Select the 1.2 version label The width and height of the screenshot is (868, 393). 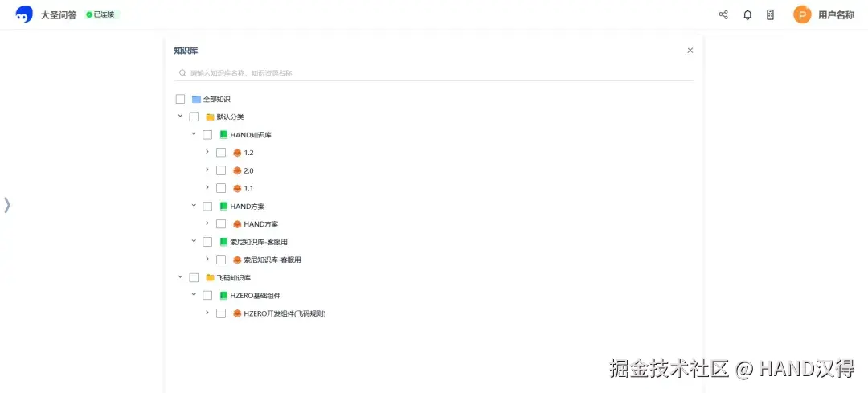pos(248,153)
